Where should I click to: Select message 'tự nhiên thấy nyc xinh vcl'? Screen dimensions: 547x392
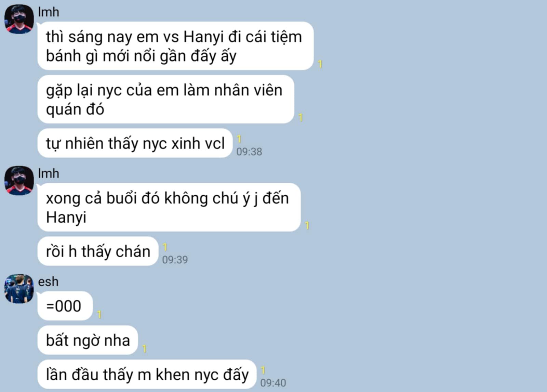[135, 143]
